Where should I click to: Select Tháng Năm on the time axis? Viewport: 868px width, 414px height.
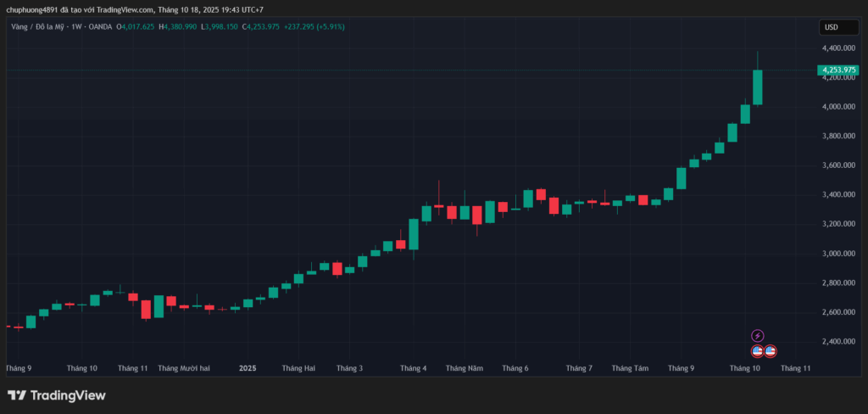(465, 369)
